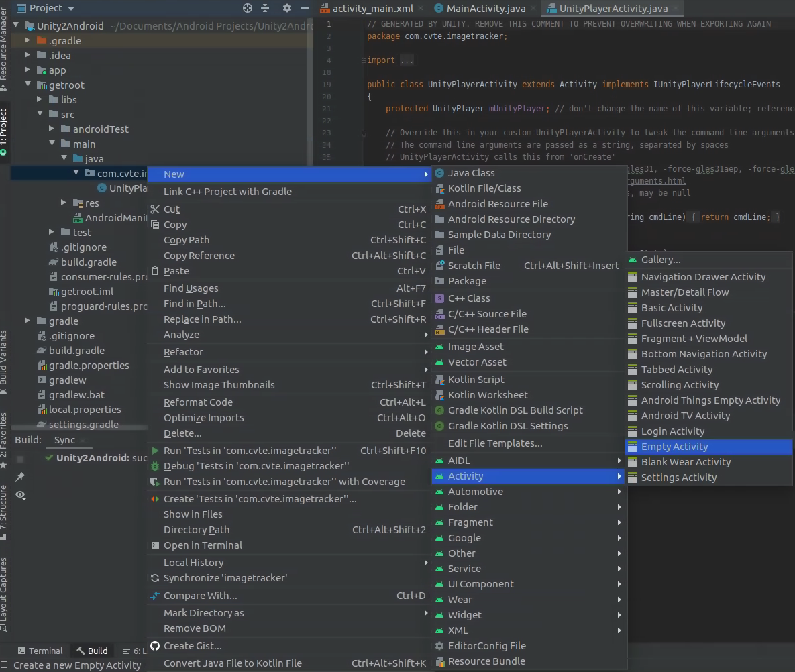Open the Build Variants side tab

[4, 362]
